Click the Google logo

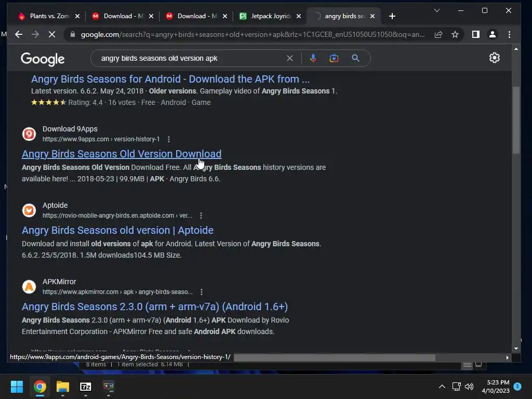(x=43, y=59)
